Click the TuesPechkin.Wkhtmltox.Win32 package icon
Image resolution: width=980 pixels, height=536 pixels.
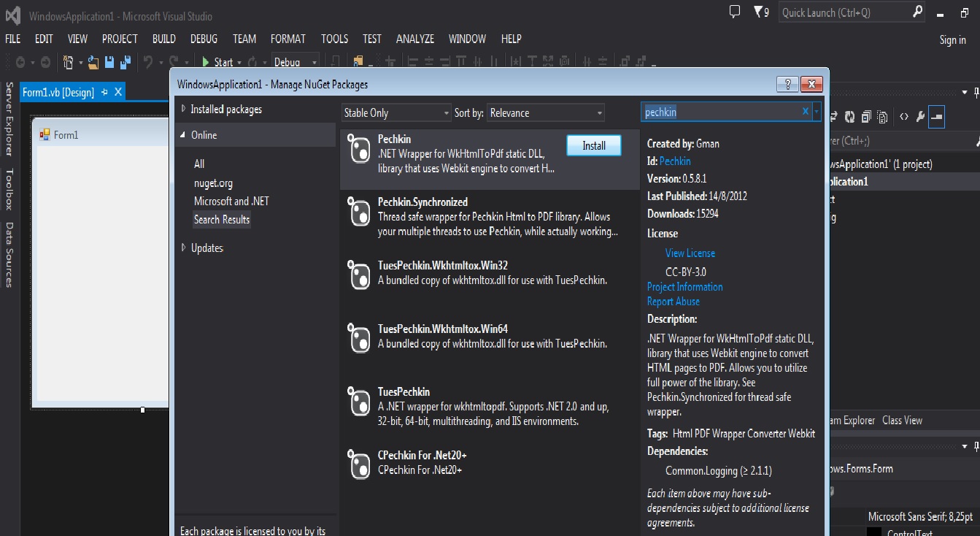point(360,275)
